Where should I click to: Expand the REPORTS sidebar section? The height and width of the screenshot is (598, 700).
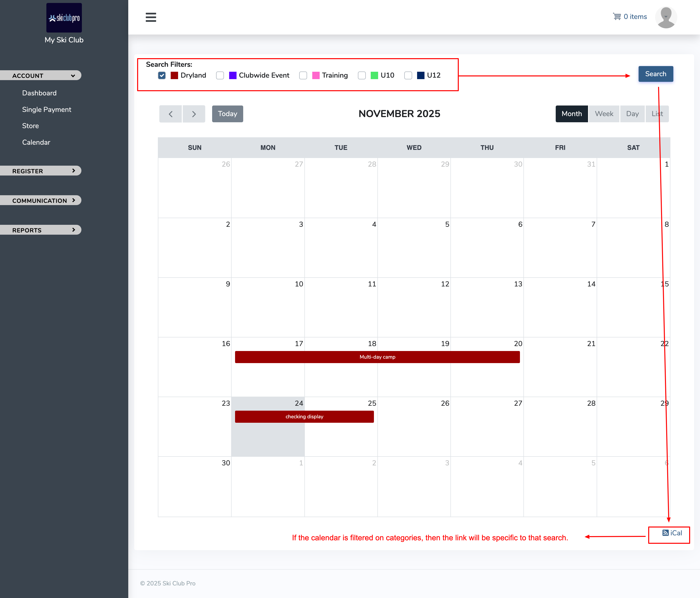[40, 230]
